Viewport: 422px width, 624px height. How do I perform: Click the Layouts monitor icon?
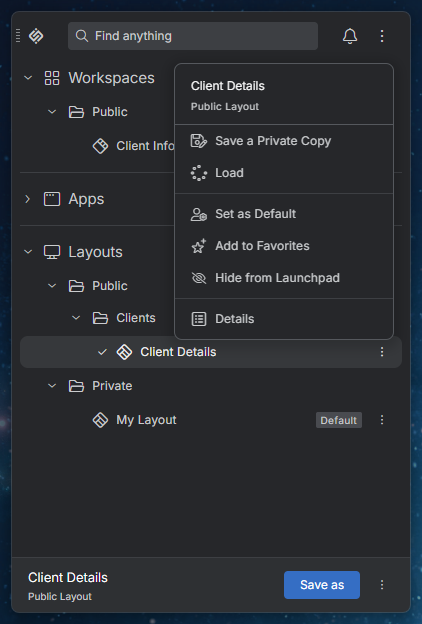(52, 252)
